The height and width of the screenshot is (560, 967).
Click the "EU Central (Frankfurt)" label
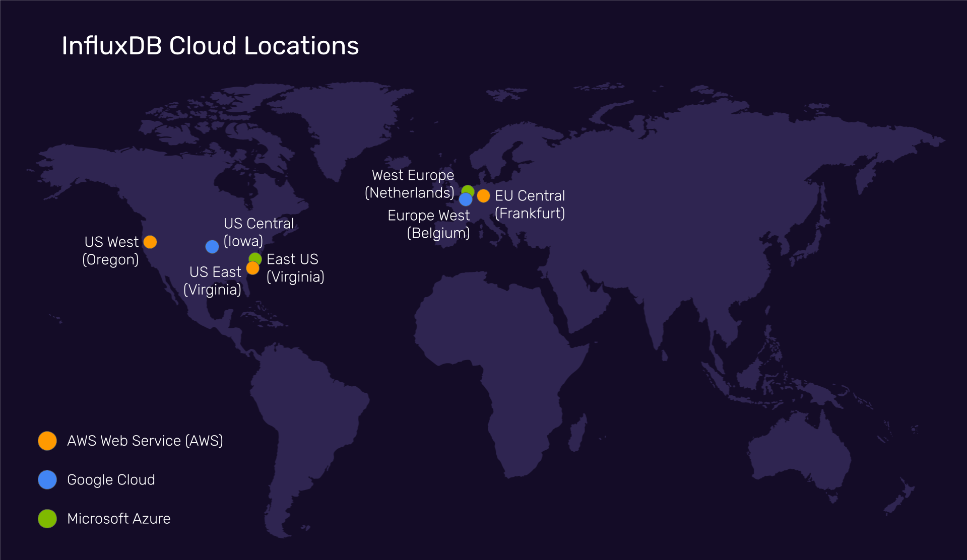pyautogui.click(x=530, y=204)
